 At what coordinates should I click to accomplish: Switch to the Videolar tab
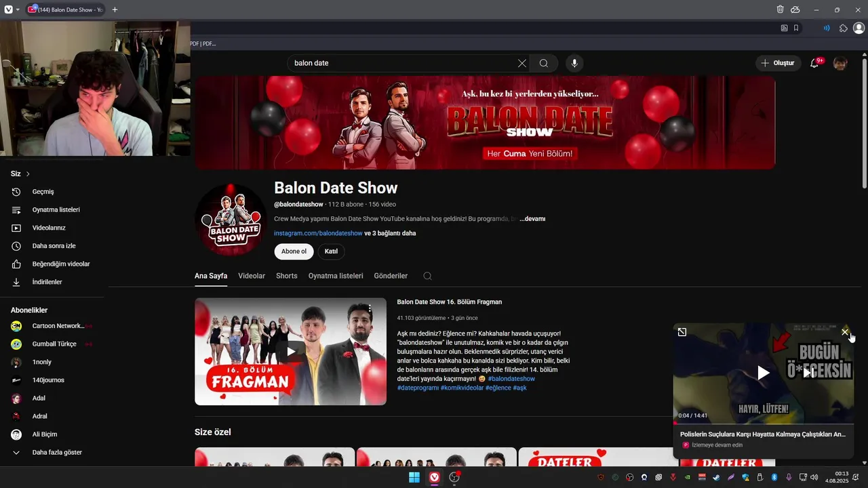[252, 276]
